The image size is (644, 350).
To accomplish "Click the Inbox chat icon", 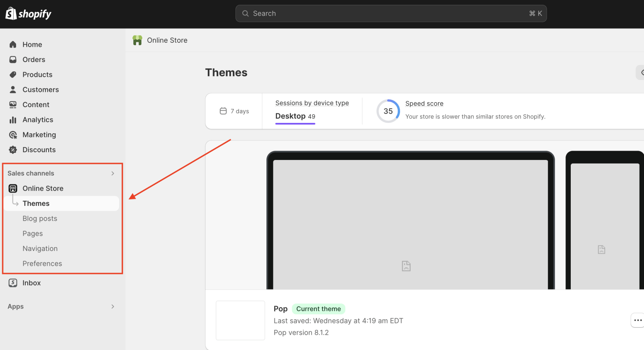I will 13,283.
